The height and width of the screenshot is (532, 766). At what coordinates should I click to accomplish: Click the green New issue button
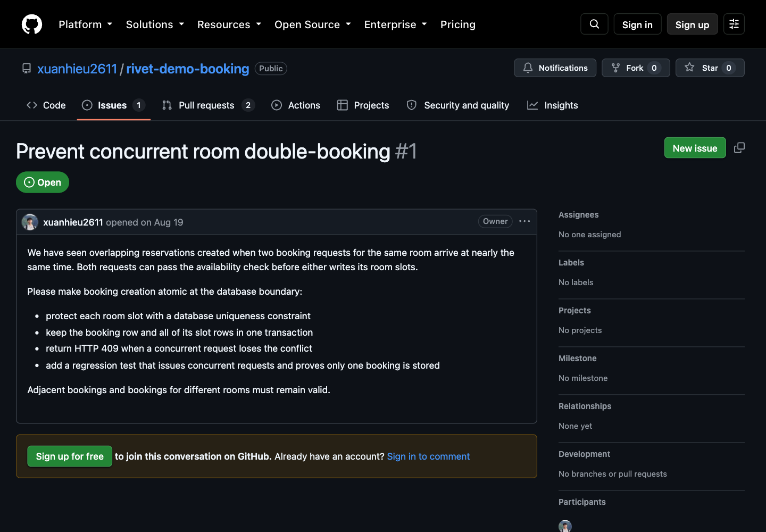(695, 148)
